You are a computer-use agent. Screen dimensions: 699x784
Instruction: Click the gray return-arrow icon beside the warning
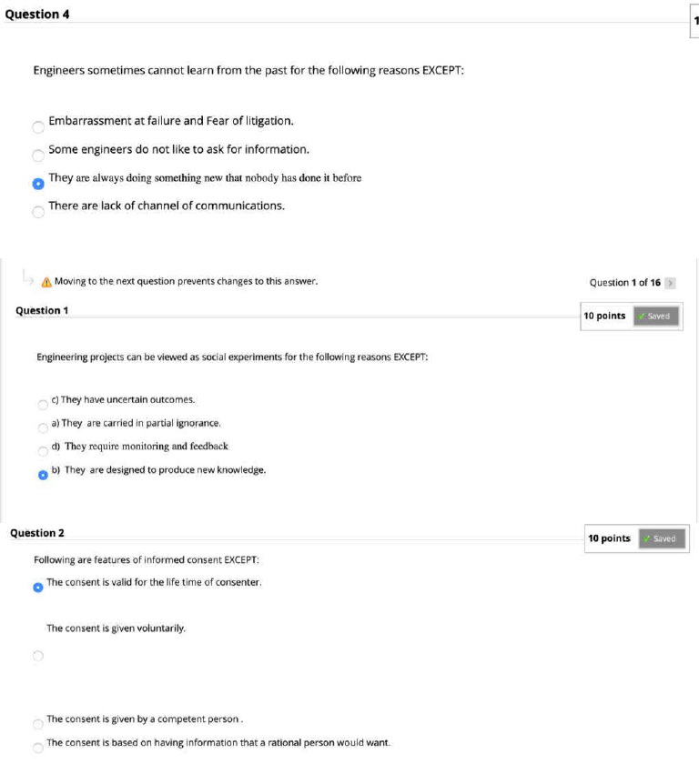27,274
